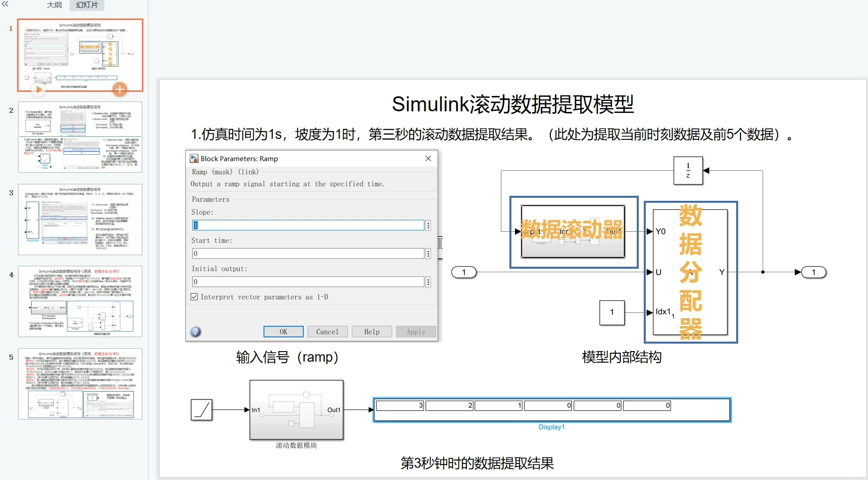
Task: Click the 滚动数据模块 label under the subsystem
Action: pyautogui.click(x=297, y=446)
